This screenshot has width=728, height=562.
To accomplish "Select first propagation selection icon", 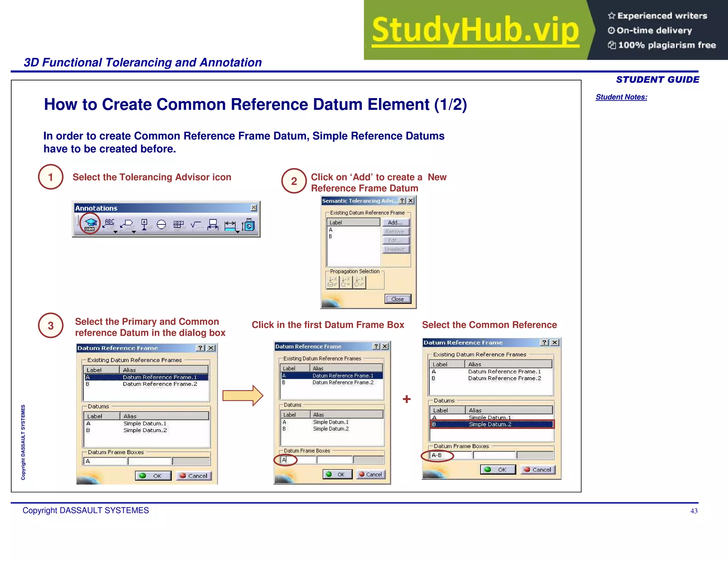I will [333, 282].
